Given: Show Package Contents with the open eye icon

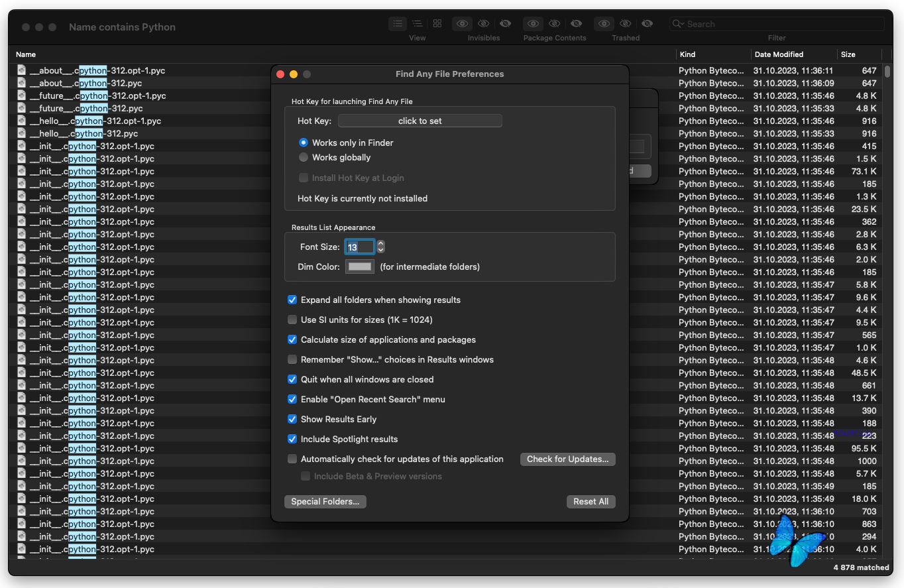Looking at the screenshot, I should 533,23.
